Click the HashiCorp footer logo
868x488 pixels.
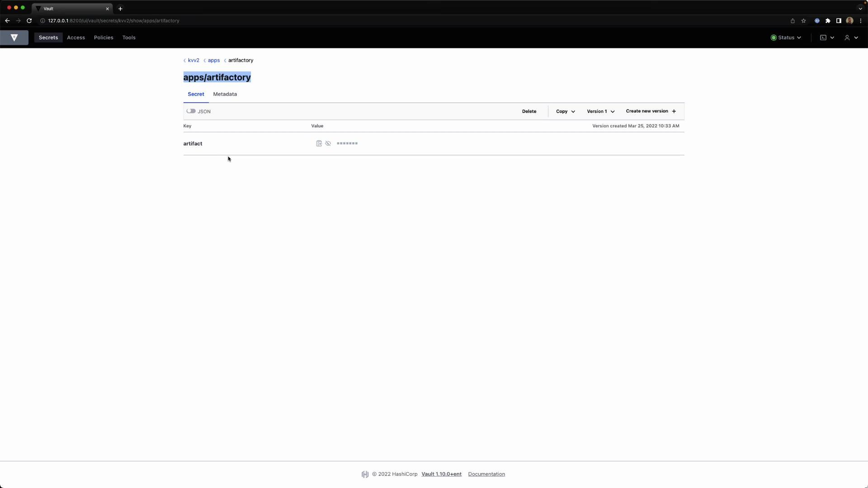point(365,474)
